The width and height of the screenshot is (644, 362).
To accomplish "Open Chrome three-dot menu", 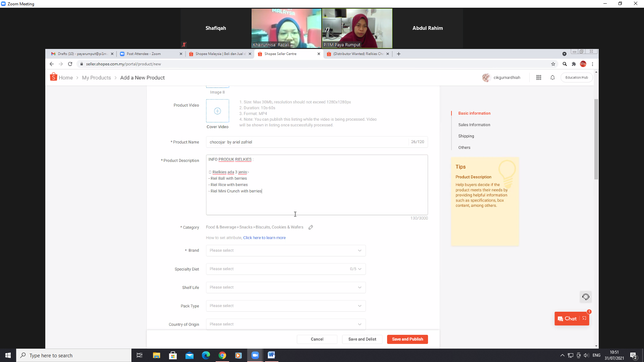I will (x=593, y=64).
